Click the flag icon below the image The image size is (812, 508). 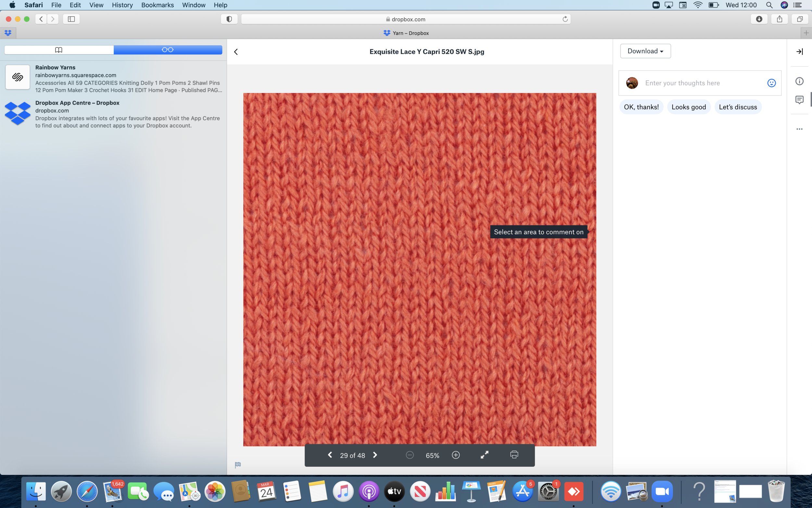(238, 465)
